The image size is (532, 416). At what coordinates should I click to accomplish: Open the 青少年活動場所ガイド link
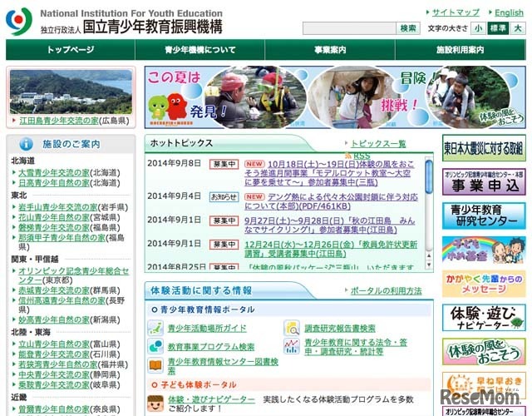207,329
